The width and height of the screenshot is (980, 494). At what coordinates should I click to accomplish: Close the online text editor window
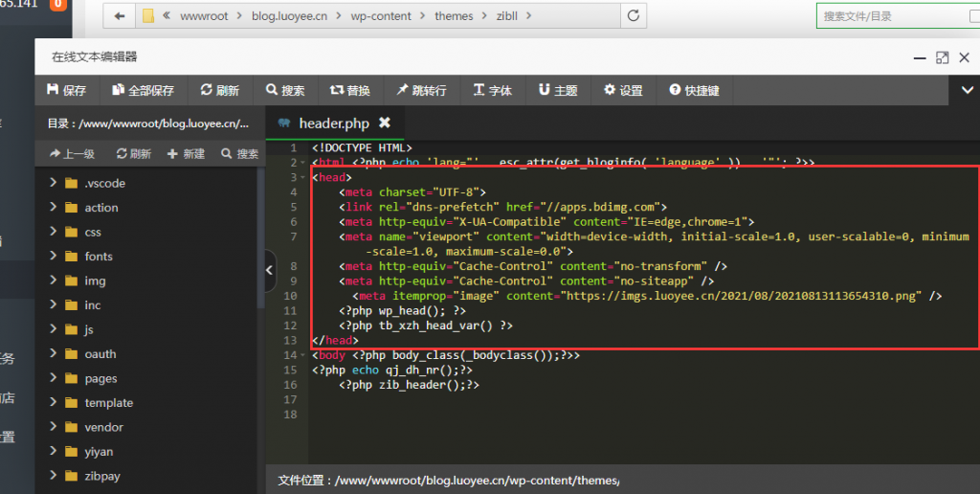pos(964,57)
